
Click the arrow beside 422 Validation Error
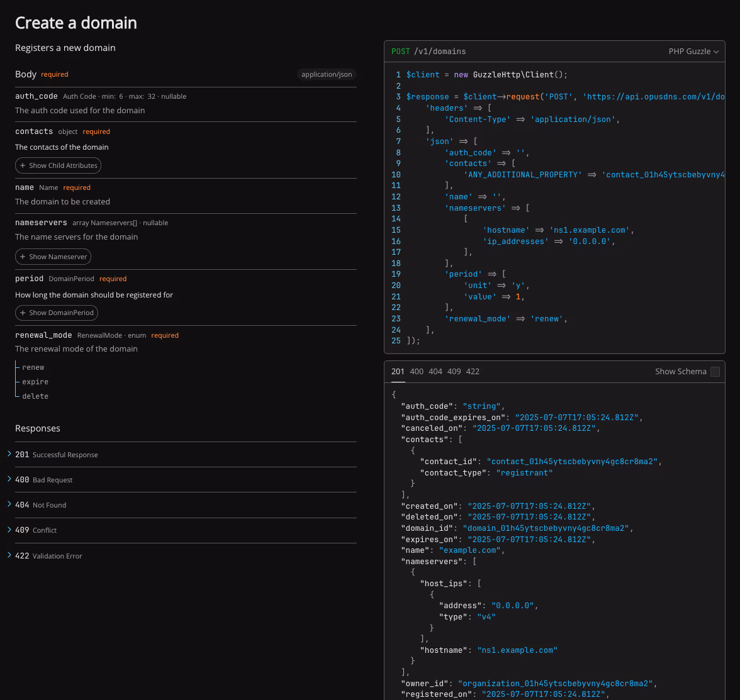coord(8,554)
